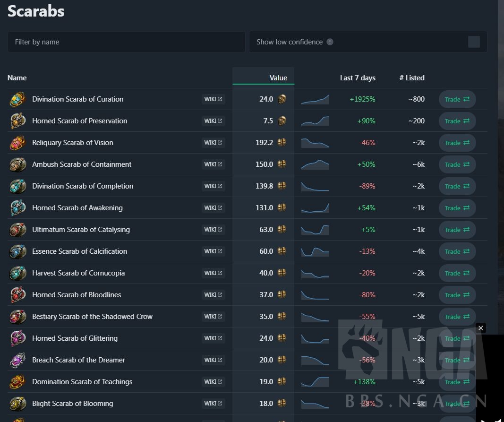Click the info icon beside Show low confidence

click(x=330, y=42)
